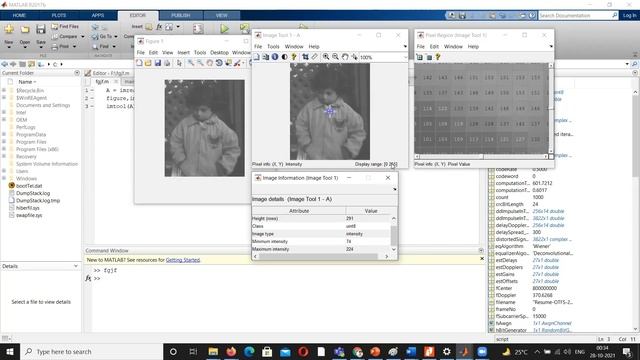Open the Find dropdown in ribbon
The image size is (640, 360).
coord(114,47)
